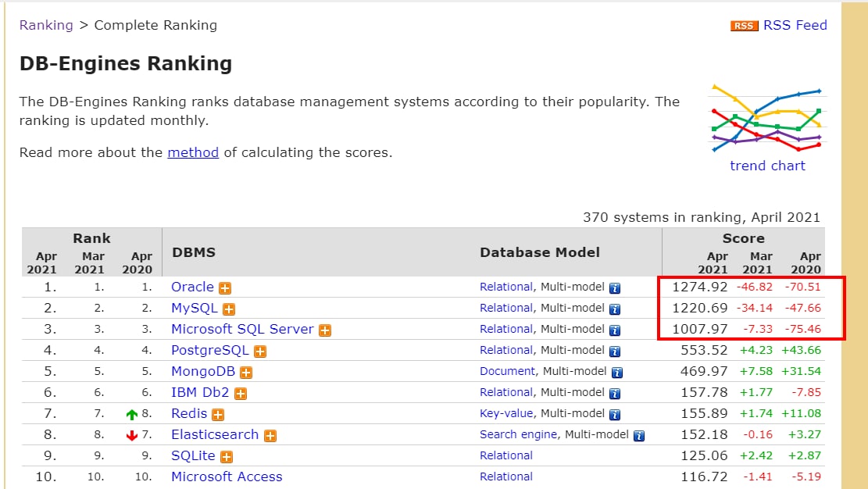Open the MongoDB DBMS link
The image size is (868, 489).
pyautogui.click(x=203, y=371)
